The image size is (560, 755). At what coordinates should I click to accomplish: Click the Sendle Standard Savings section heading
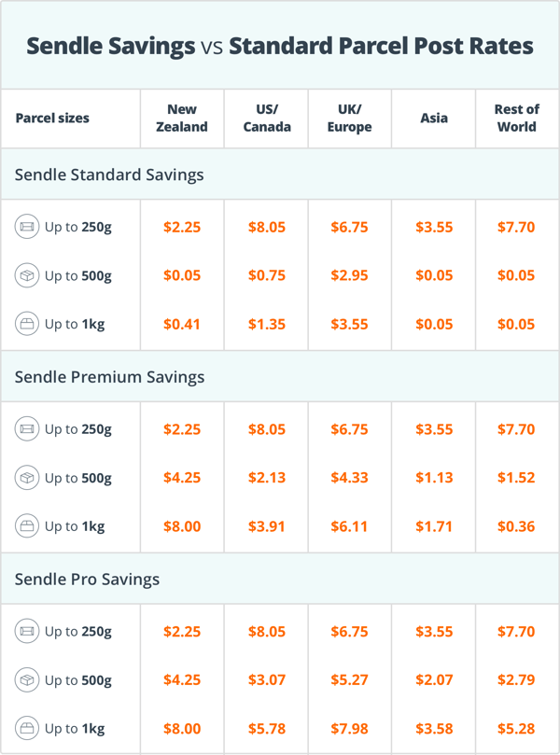[x=109, y=175]
